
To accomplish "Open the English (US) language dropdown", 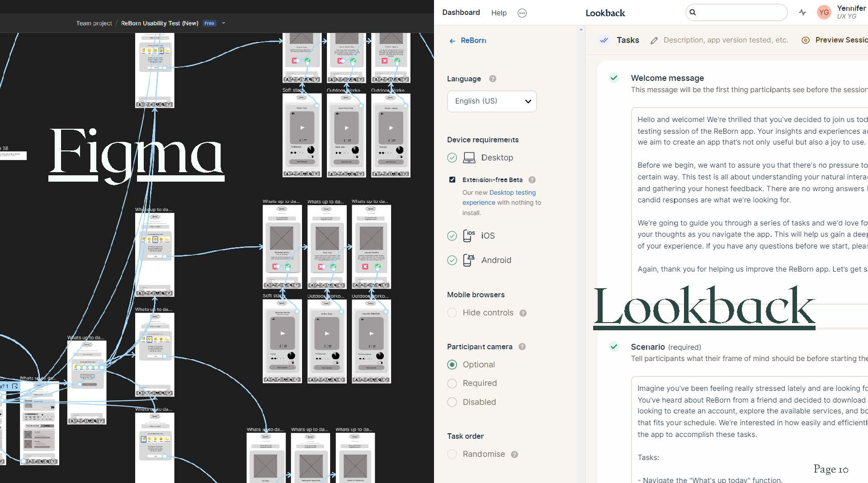I will [x=492, y=101].
